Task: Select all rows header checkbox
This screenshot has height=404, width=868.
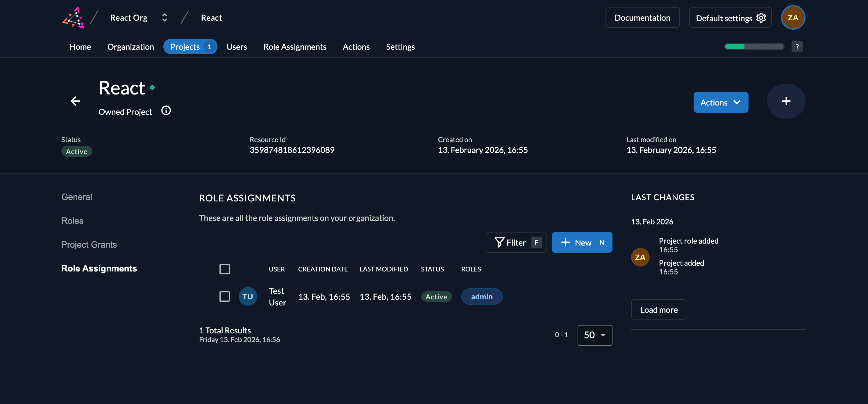Action: point(224,269)
